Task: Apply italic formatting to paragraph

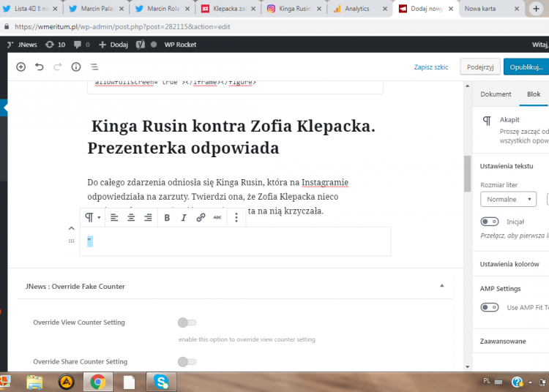Action: (184, 217)
